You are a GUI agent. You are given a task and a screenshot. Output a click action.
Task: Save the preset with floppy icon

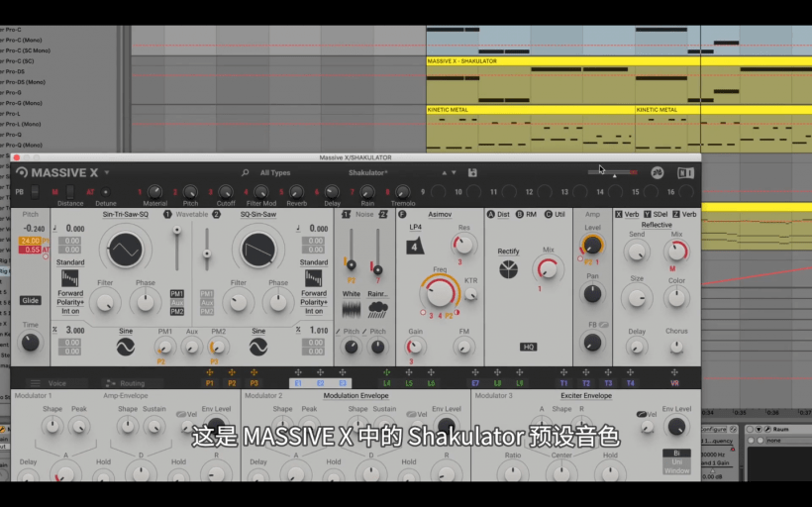pyautogui.click(x=472, y=173)
